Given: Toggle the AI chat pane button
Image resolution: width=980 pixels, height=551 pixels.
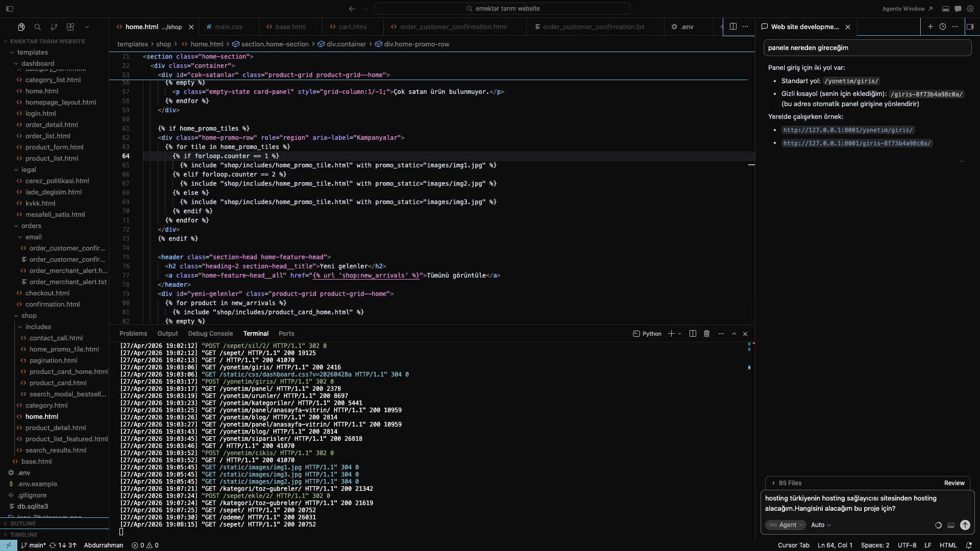Looking at the screenshot, I should click(x=958, y=9).
